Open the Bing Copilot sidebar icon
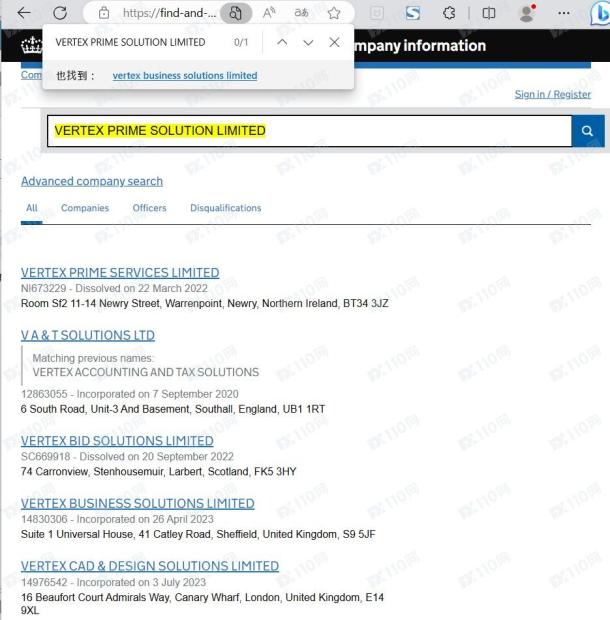 tap(601, 13)
